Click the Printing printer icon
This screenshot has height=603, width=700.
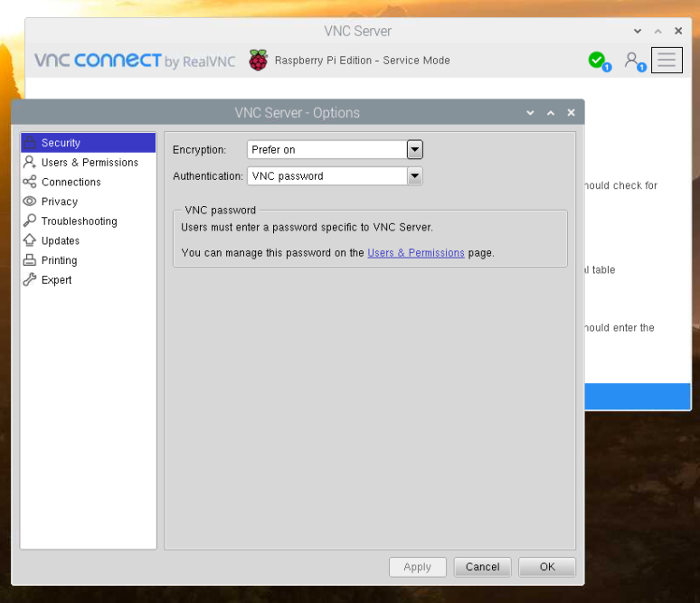coord(30,259)
